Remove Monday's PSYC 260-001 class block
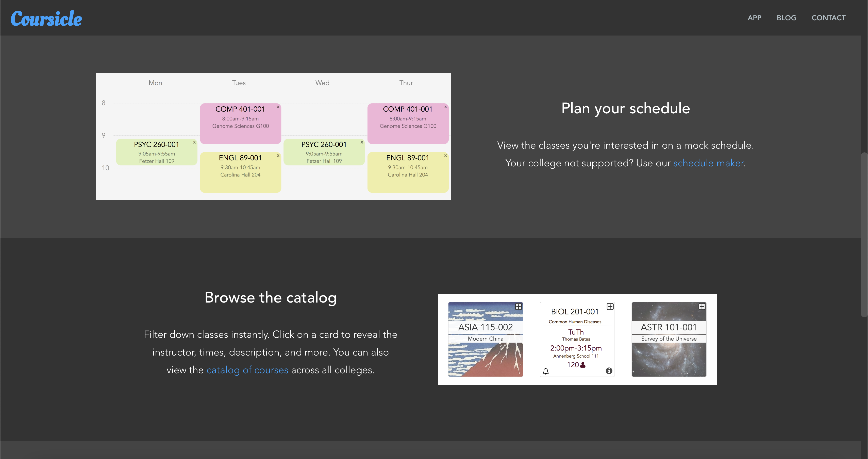 point(194,142)
